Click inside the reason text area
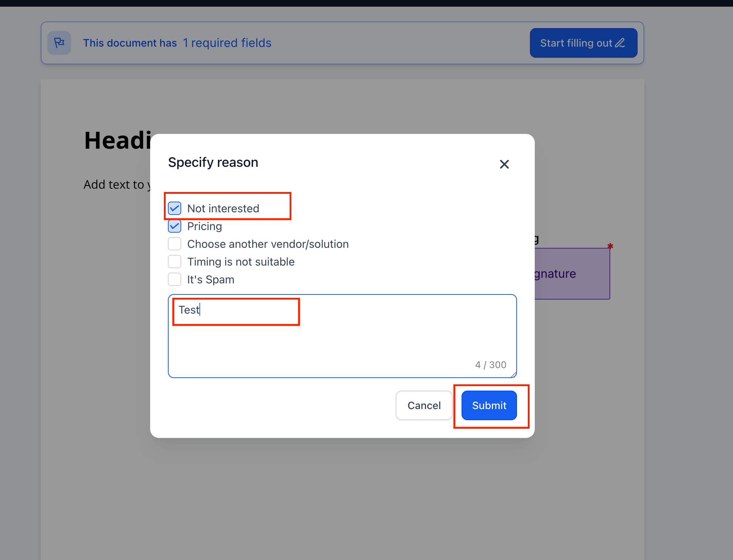733x560 pixels. [342, 336]
